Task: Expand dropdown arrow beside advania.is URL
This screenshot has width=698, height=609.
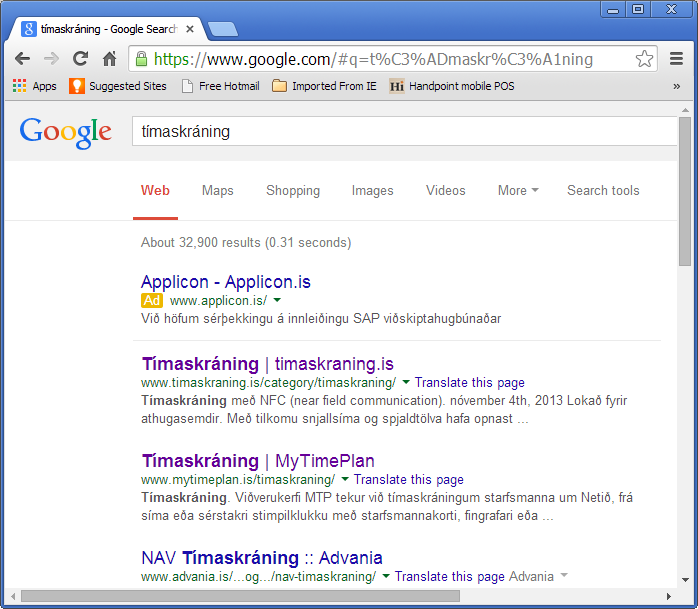Action: [x=386, y=576]
